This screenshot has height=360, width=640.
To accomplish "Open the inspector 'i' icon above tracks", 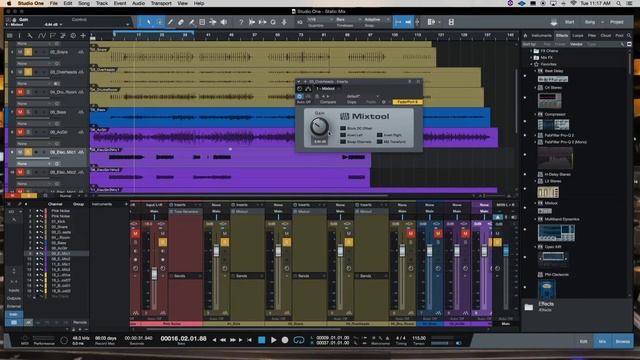I will [19, 36].
